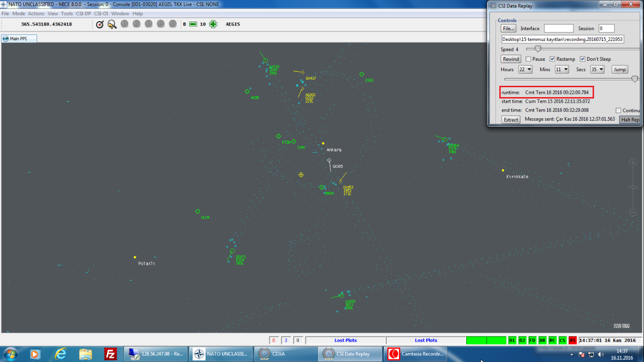Select preset view button 5
Viewport: 644px width, 362px height.
pyautogui.click(x=173, y=24)
